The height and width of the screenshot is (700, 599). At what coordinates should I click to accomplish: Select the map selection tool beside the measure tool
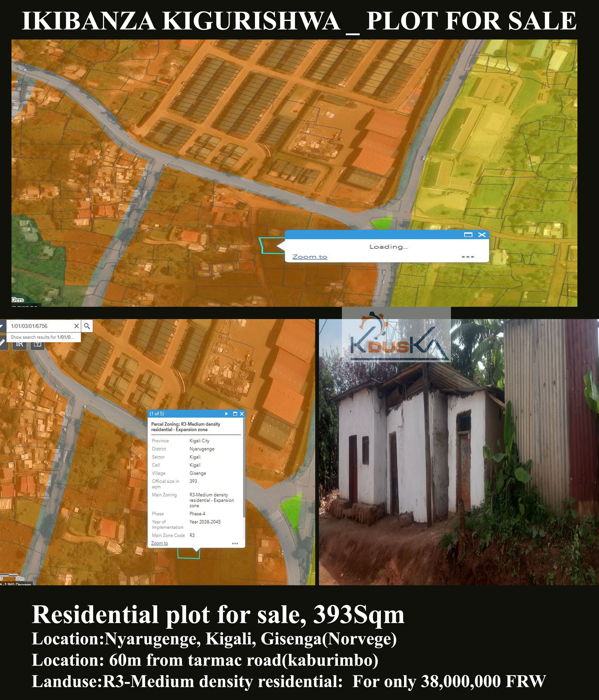click(x=37, y=345)
